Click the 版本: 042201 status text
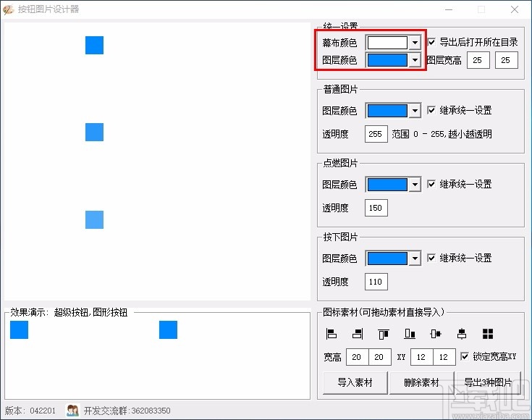This screenshot has width=532, height=420. point(30,411)
